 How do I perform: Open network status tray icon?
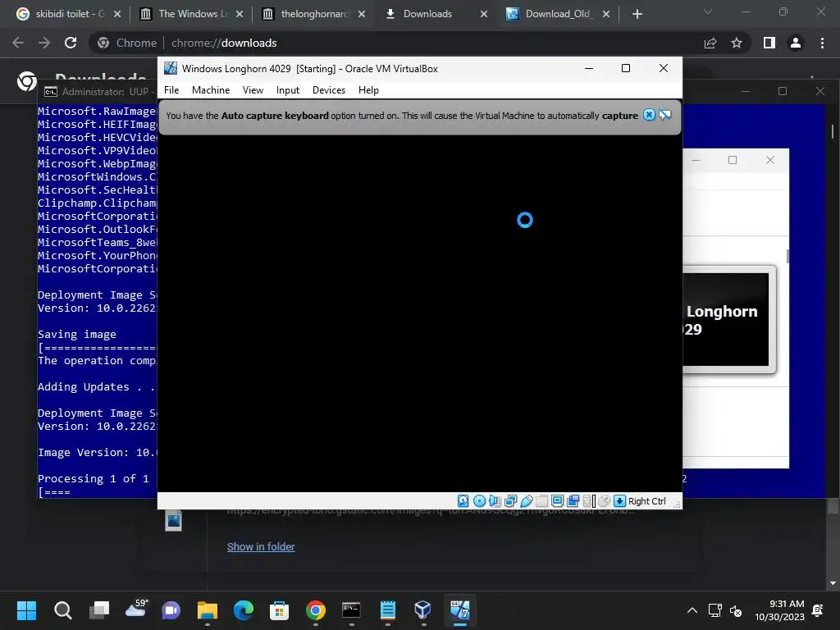714,610
